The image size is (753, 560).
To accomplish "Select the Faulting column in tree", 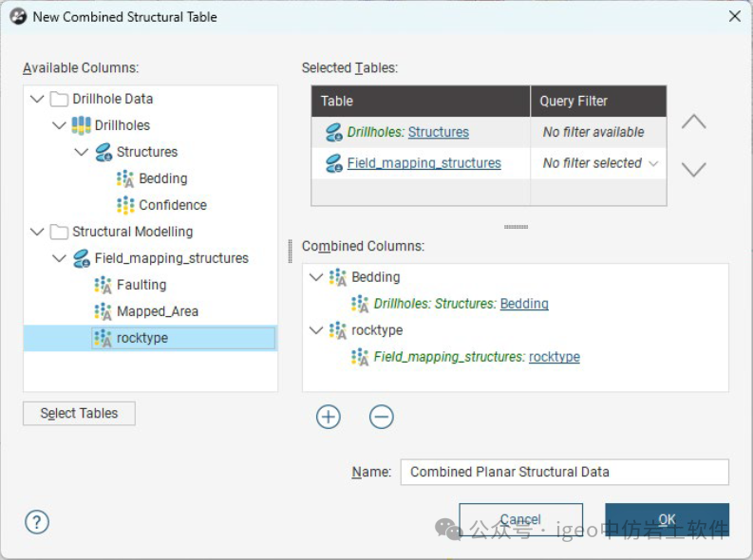I will click(x=141, y=285).
